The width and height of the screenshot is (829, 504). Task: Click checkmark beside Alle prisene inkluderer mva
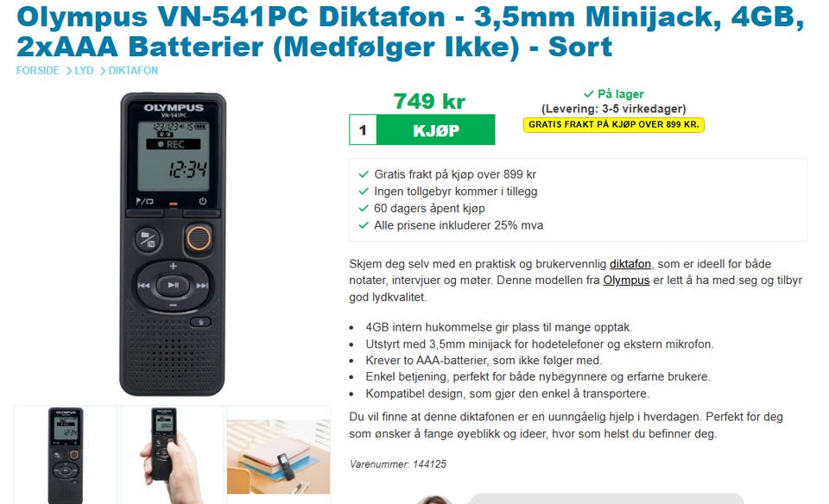pyautogui.click(x=364, y=225)
